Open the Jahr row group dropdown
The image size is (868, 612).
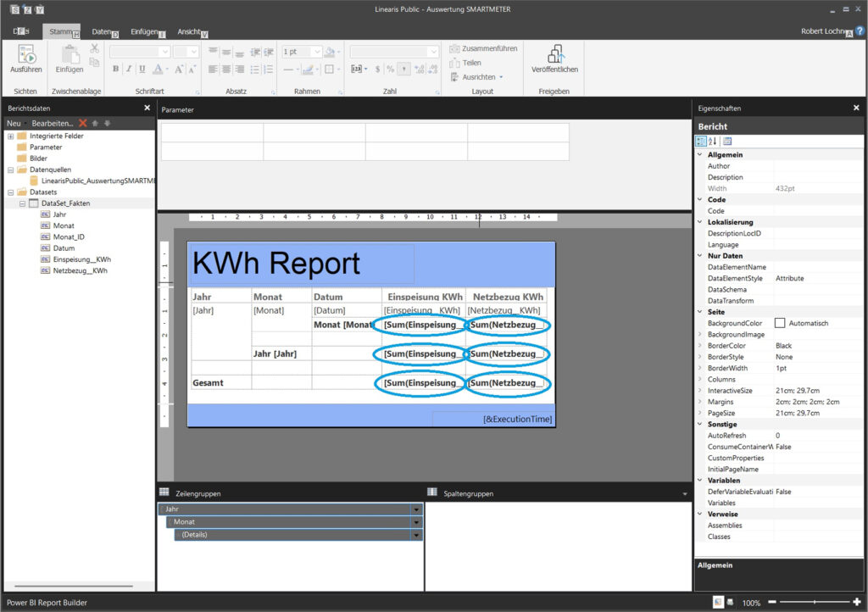click(x=416, y=509)
